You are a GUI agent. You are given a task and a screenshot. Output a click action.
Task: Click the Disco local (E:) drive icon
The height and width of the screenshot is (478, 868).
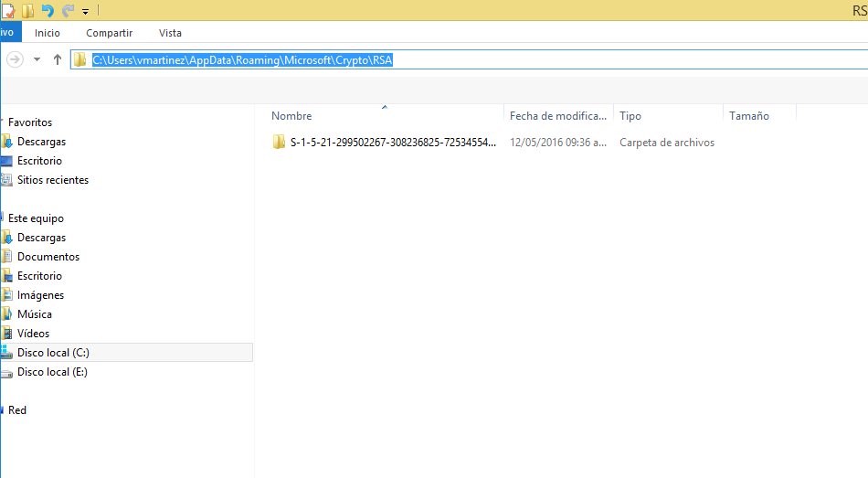(x=6, y=372)
